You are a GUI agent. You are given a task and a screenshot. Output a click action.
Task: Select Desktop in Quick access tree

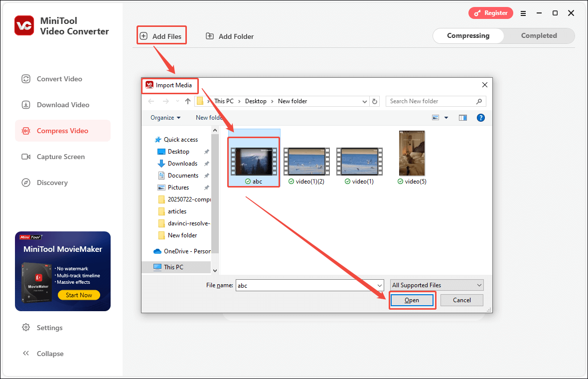click(178, 151)
